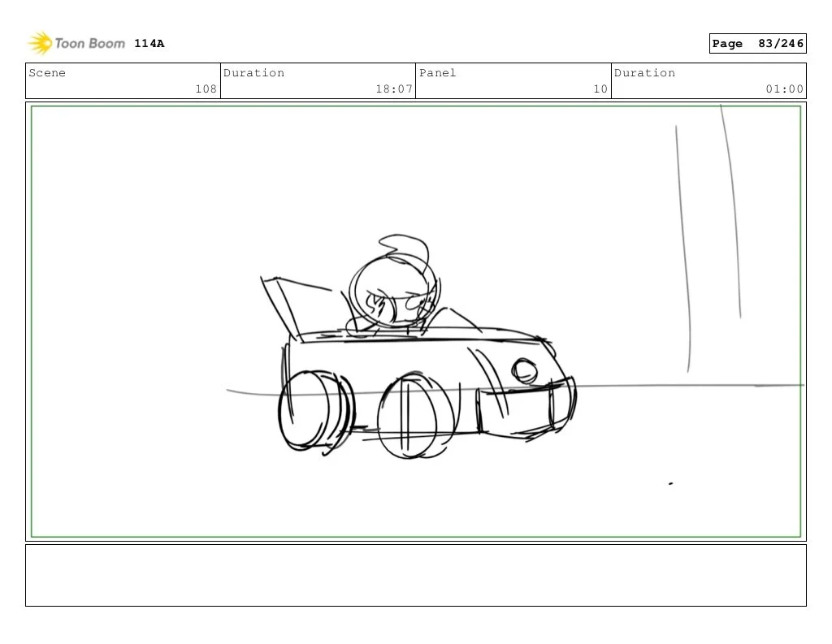Click the Toon Boom sun logo icon
This screenshot has height=644, width=832.
[x=40, y=43]
